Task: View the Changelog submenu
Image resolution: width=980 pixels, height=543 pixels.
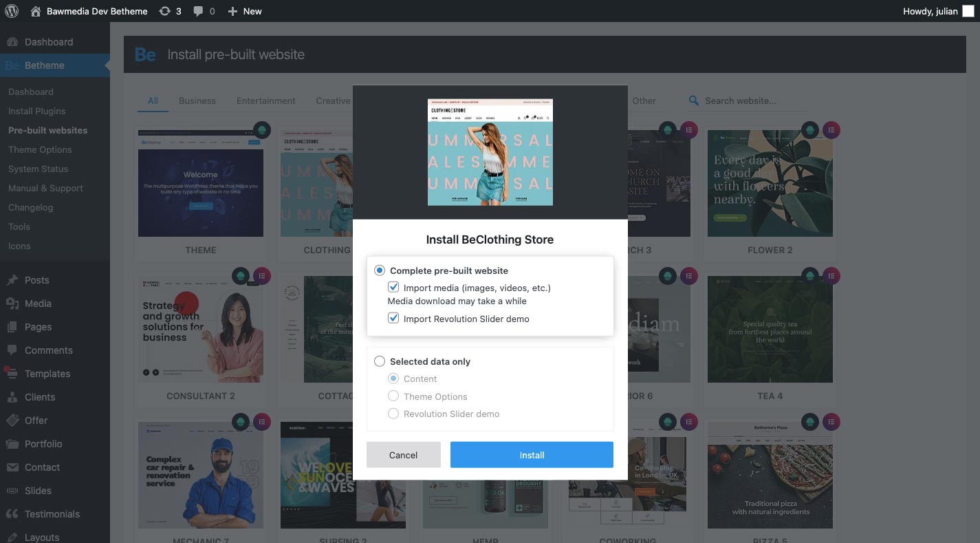Action: point(30,207)
